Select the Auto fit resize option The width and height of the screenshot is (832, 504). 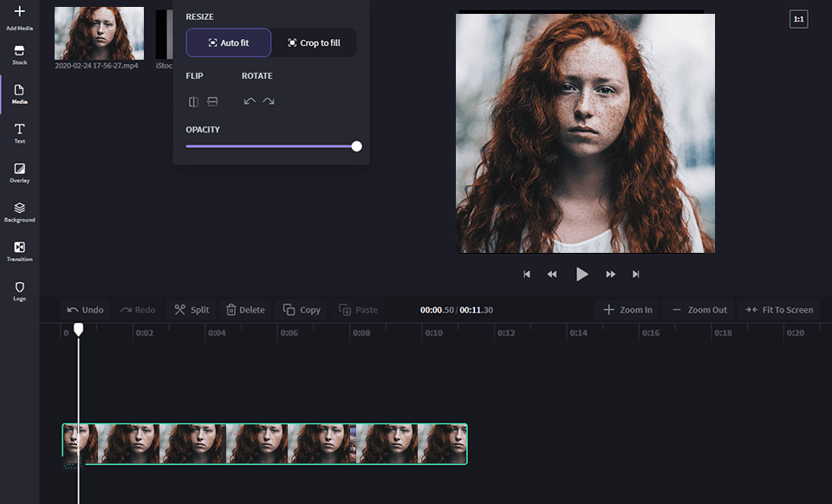click(229, 42)
